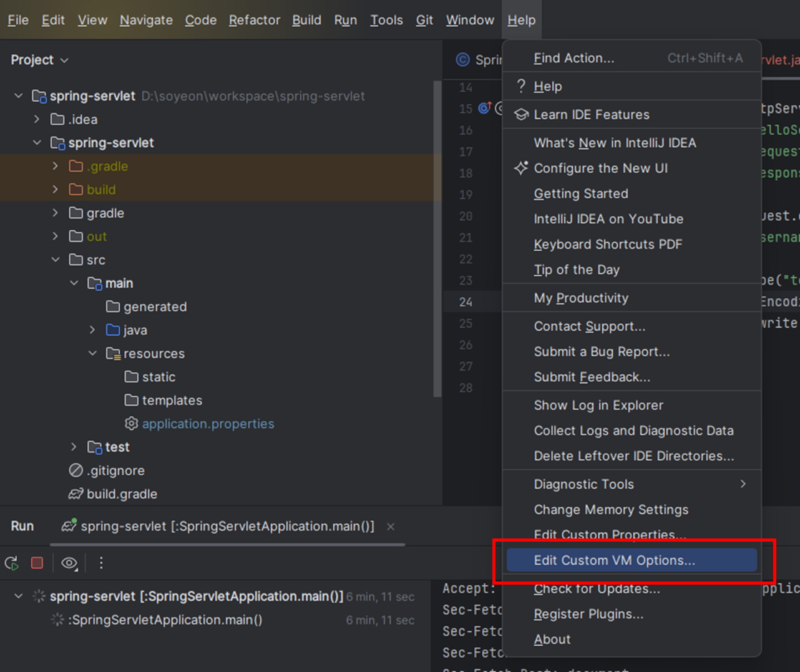Select Submit a Bug Report
Screen dimensions: 800x672
coord(632,351)
